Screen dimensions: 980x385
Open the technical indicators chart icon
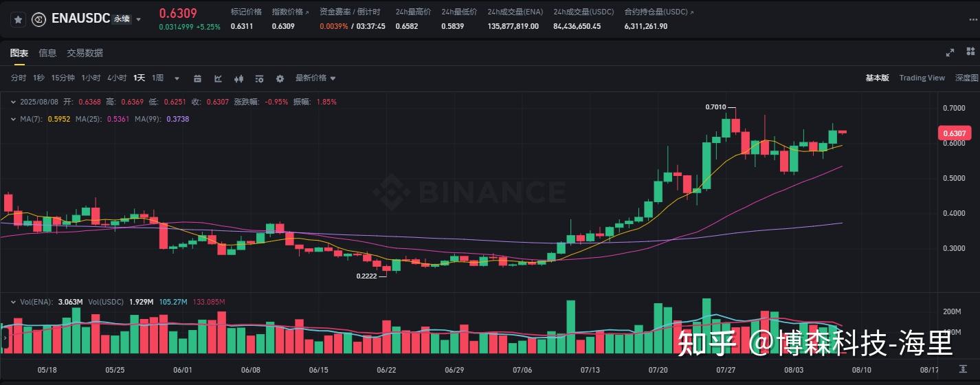pos(219,78)
